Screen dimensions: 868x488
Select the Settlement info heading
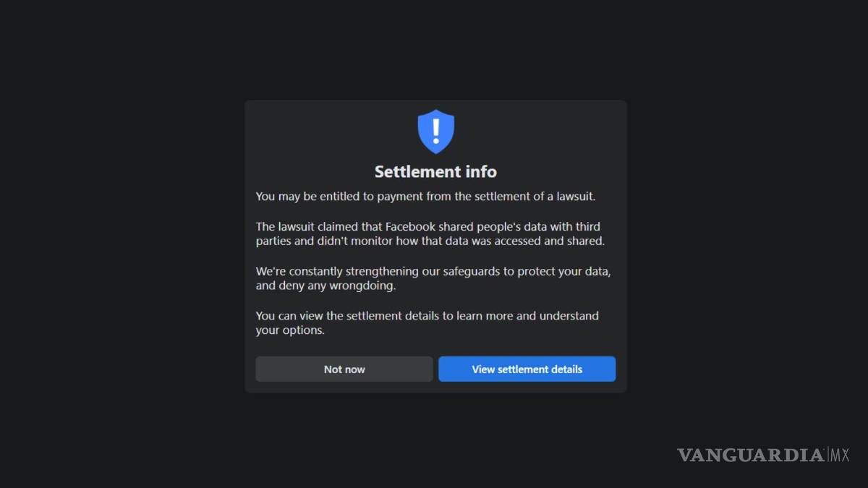point(435,171)
